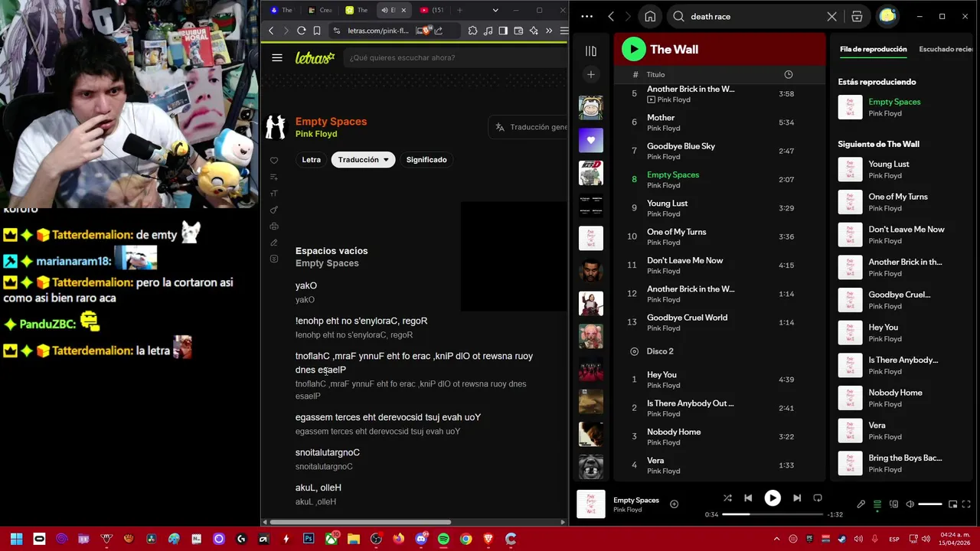The width and height of the screenshot is (980, 551).
Task: Open the Brave wallet icon
Action: point(518,31)
